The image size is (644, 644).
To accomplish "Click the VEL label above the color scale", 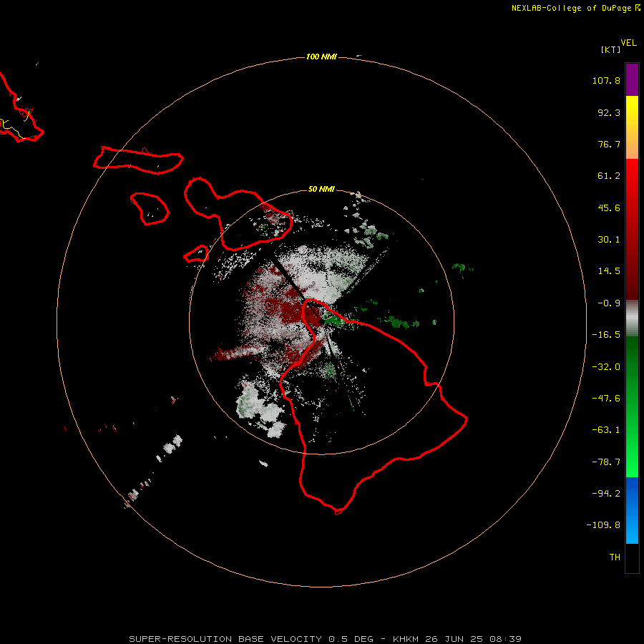I will point(628,43).
